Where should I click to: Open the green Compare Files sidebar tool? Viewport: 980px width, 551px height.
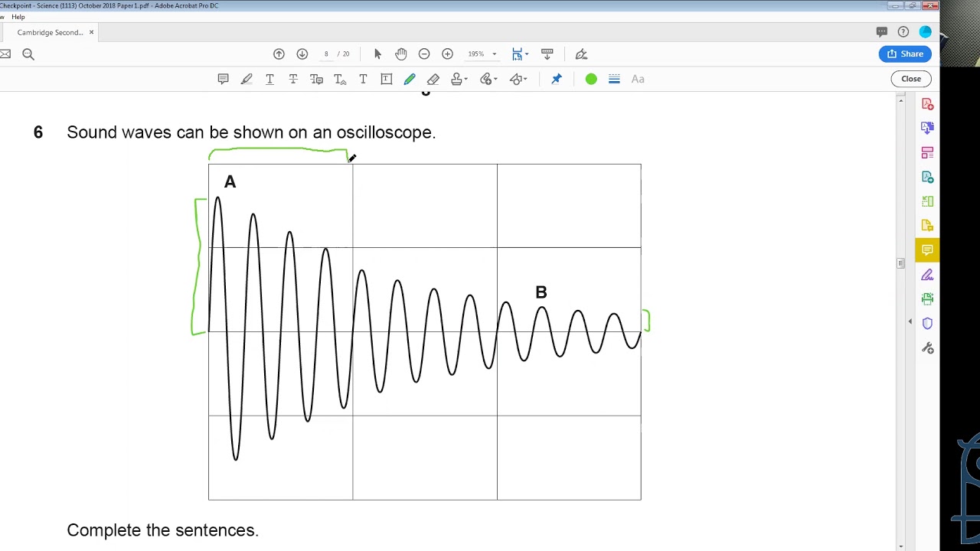[927, 201]
